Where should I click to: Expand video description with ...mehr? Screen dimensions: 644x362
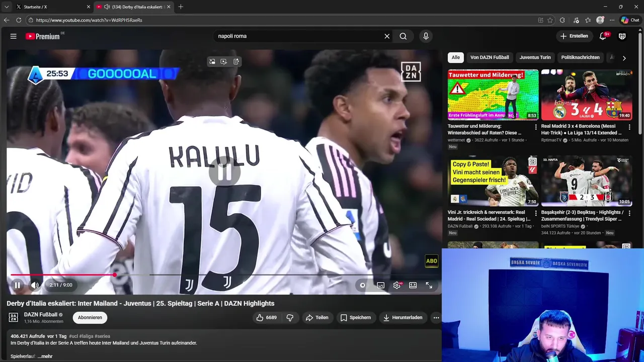[45, 356]
